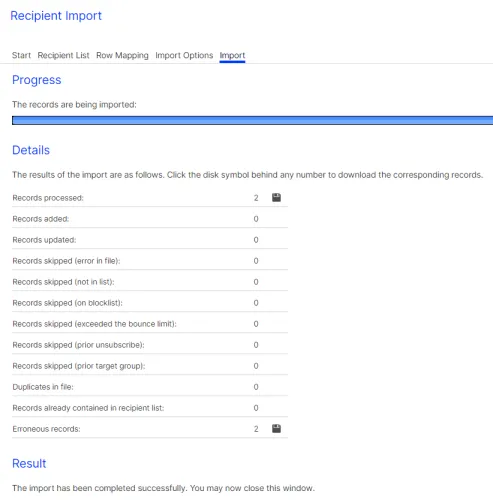Image resolution: width=493 pixels, height=500 pixels.
Task: Select the Records processed row label
Action: 48,198
